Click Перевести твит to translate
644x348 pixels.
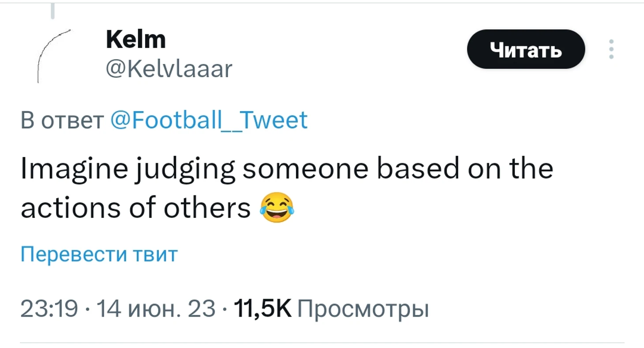click(99, 255)
